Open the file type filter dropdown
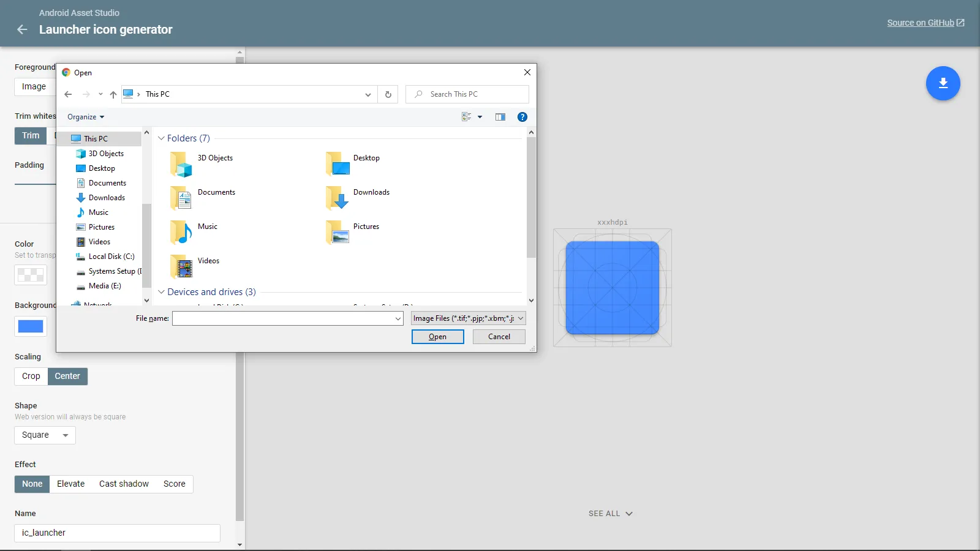Viewport: 980px width, 551px height. pyautogui.click(x=467, y=318)
